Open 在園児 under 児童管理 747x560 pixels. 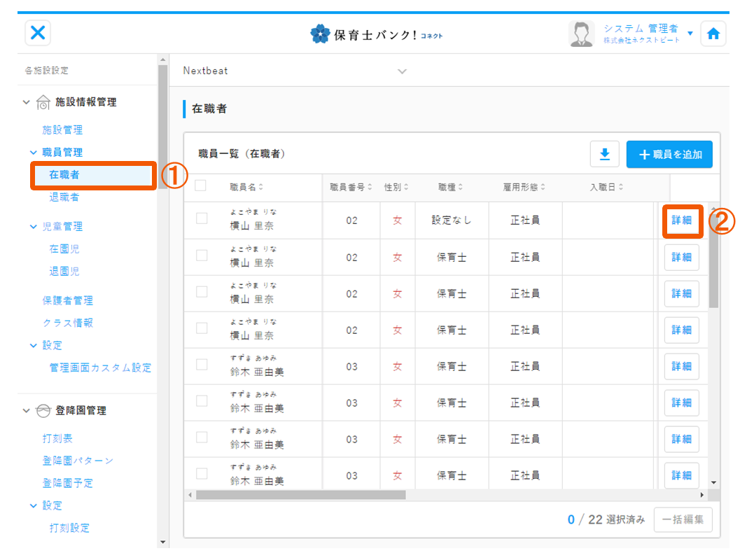pos(64,248)
